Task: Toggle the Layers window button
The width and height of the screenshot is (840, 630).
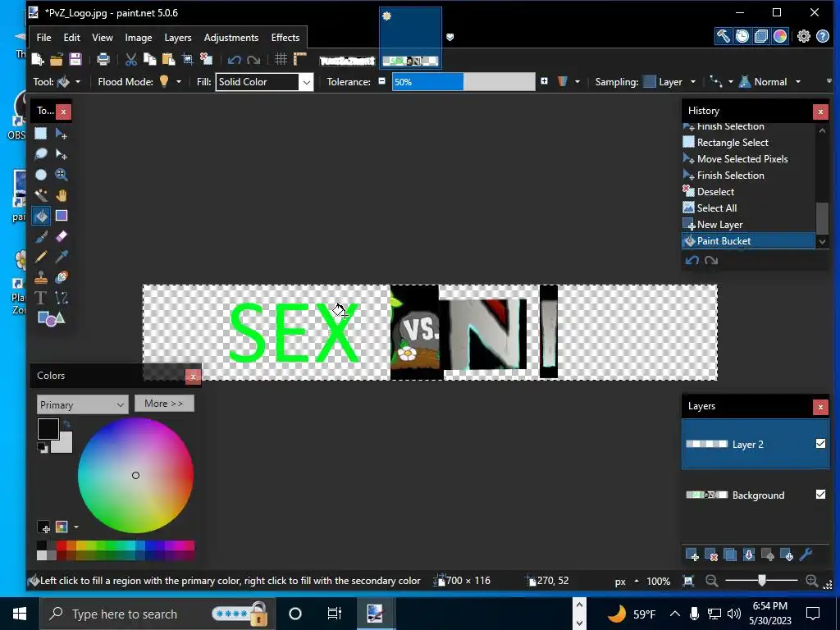Action: coord(761,36)
